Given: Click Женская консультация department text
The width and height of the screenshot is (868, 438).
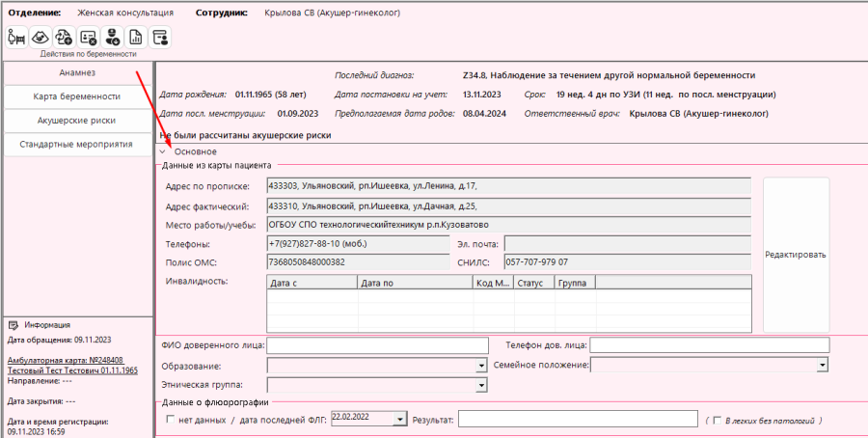Looking at the screenshot, I should [x=125, y=13].
